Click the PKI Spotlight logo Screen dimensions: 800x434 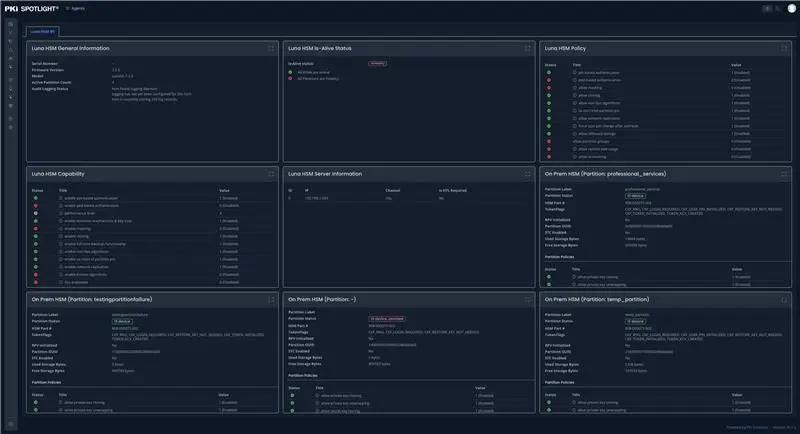(32, 9)
